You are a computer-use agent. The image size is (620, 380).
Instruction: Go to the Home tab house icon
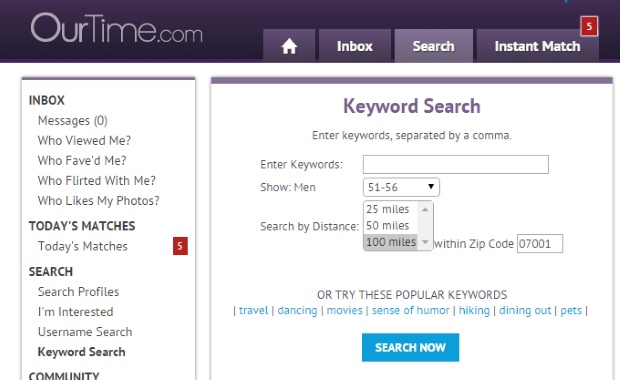tap(289, 46)
